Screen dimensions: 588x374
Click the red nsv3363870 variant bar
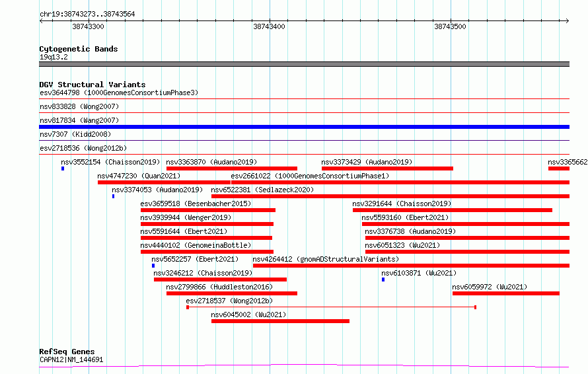click(232, 168)
